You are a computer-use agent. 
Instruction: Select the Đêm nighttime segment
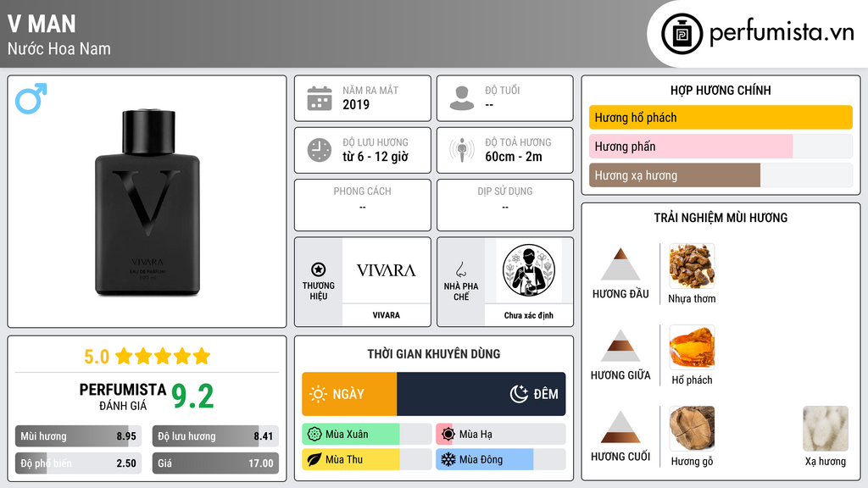click(481, 394)
